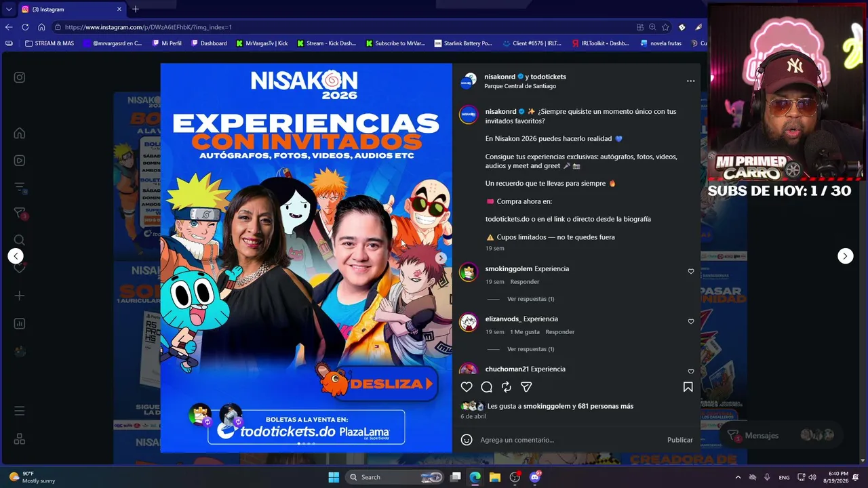Open Discord from the taskbar
This screenshot has height=488, width=868.
(535, 477)
